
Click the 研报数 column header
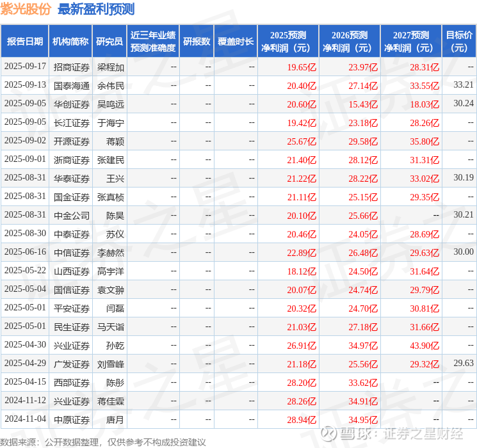tap(197, 42)
